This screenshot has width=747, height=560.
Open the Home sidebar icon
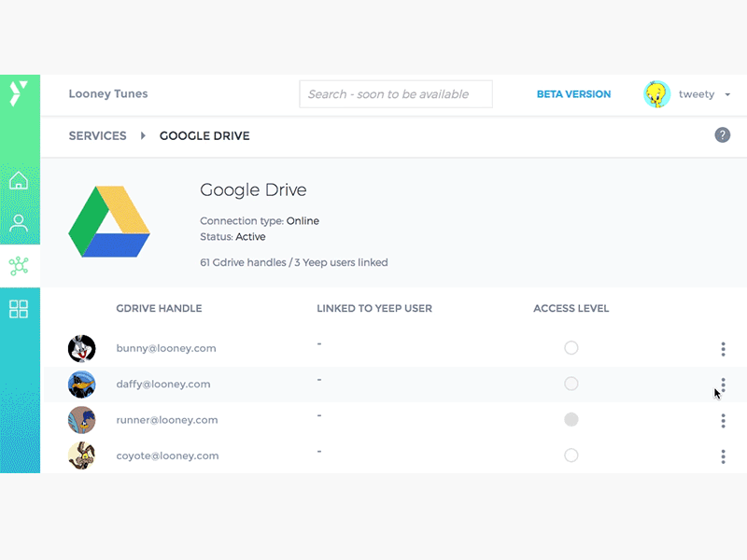19,180
